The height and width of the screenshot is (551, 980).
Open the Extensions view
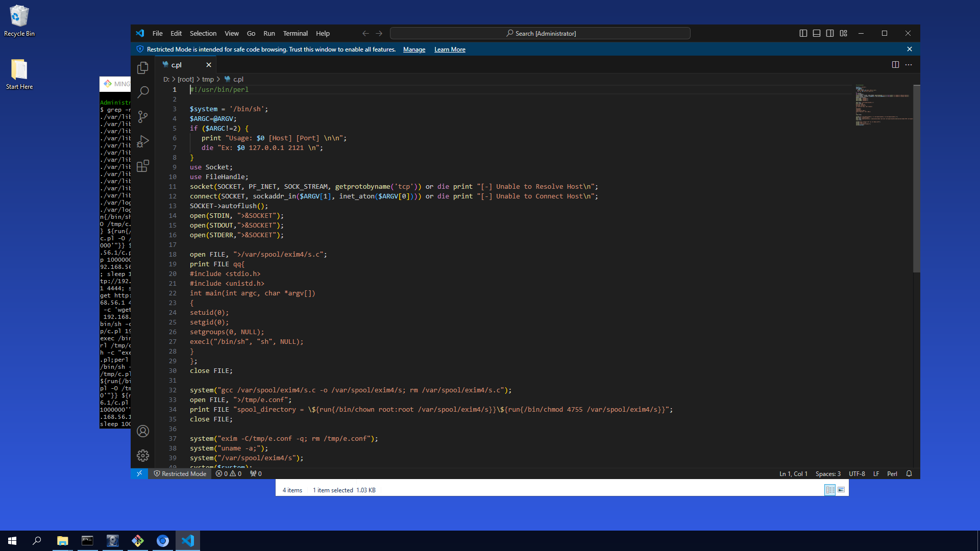coord(143,166)
